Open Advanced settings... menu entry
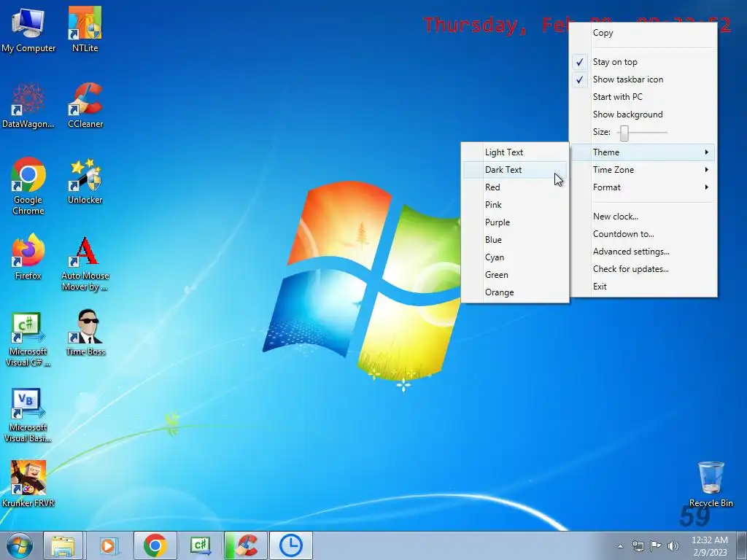 coord(643,252)
